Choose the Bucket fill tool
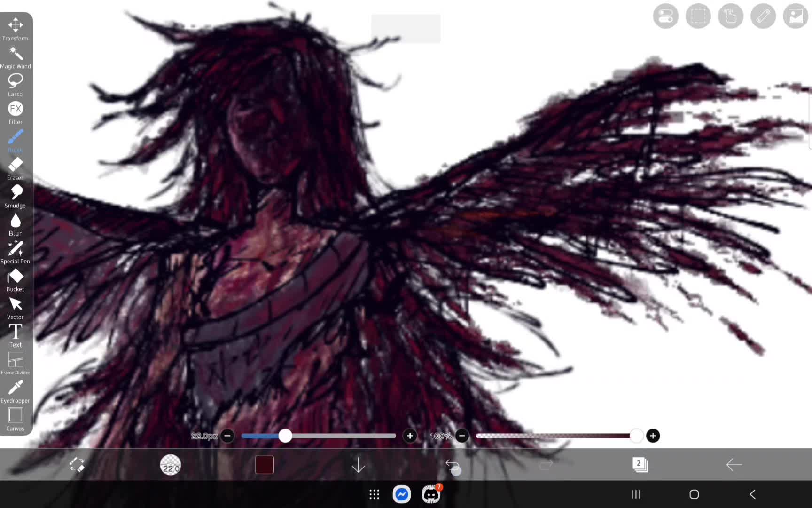The image size is (812, 508). (15, 280)
